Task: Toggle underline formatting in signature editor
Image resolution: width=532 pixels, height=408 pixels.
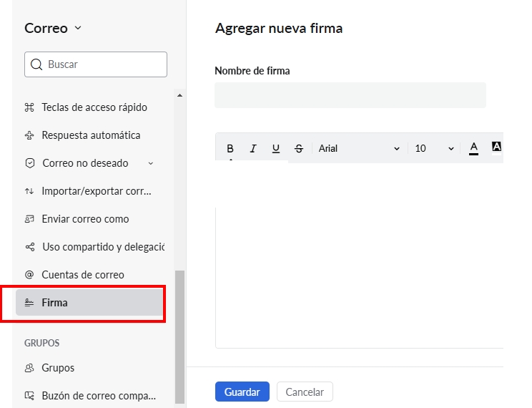Action: tap(276, 148)
